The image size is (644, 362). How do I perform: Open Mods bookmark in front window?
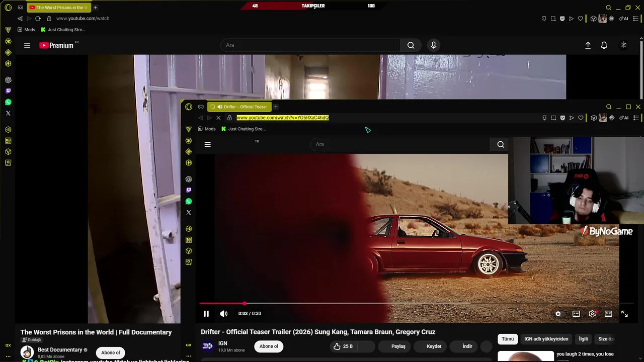click(207, 129)
